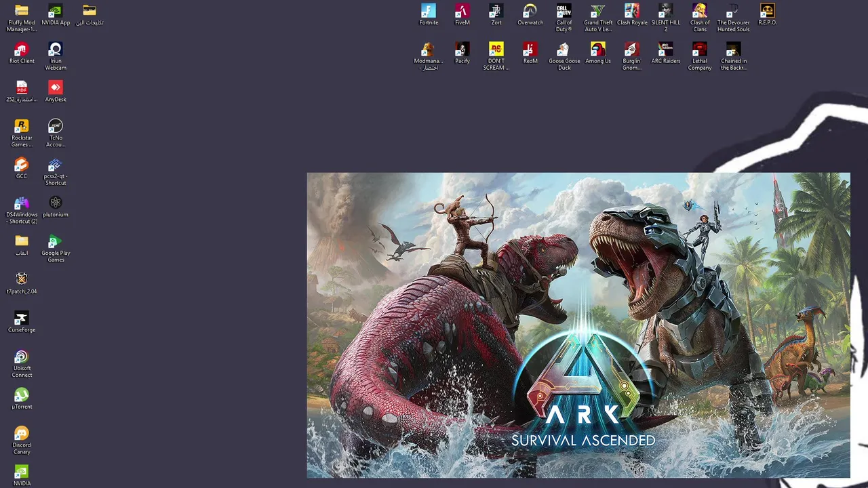This screenshot has width=868, height=488.
Task: Open Discord Canary
Action: point(22,434)
